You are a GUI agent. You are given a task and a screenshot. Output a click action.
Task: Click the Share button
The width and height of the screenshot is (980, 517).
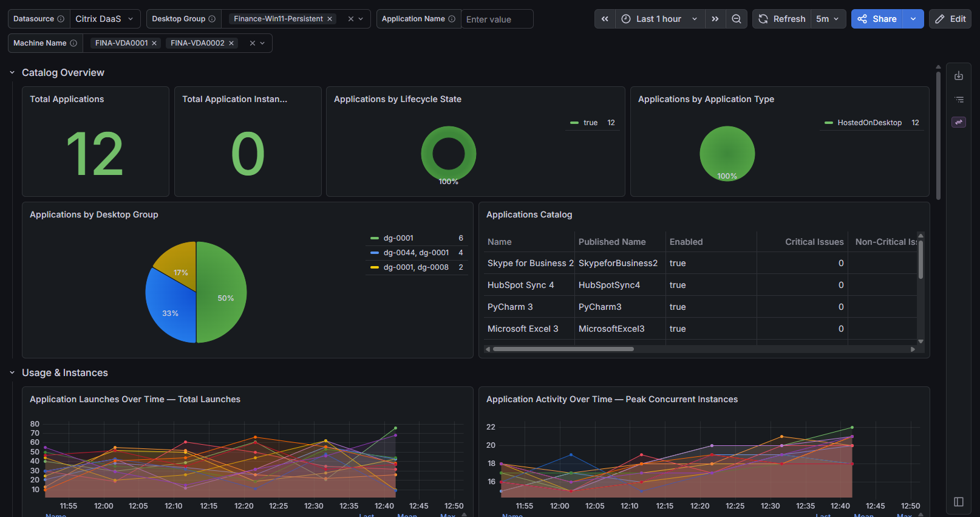point(877,19)
